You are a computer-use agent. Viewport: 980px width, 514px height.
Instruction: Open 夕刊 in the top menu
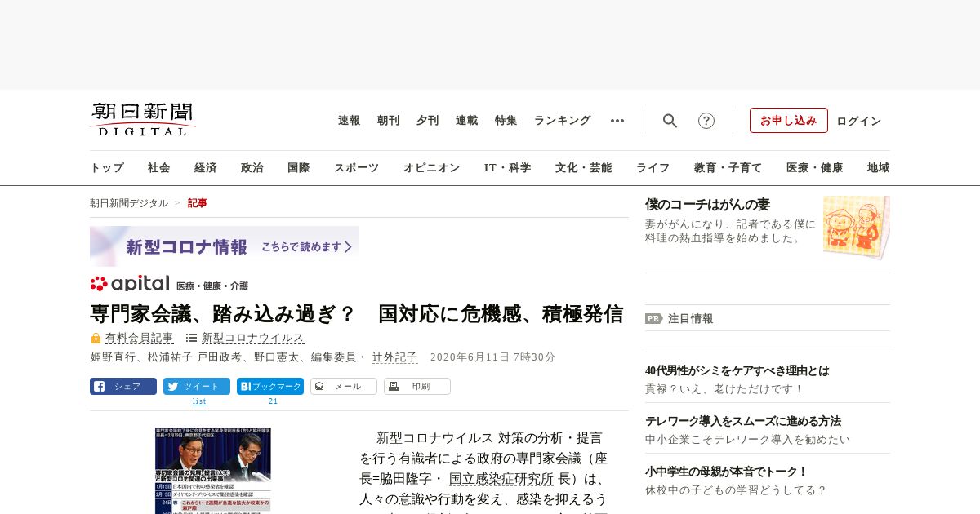[428, 120]
